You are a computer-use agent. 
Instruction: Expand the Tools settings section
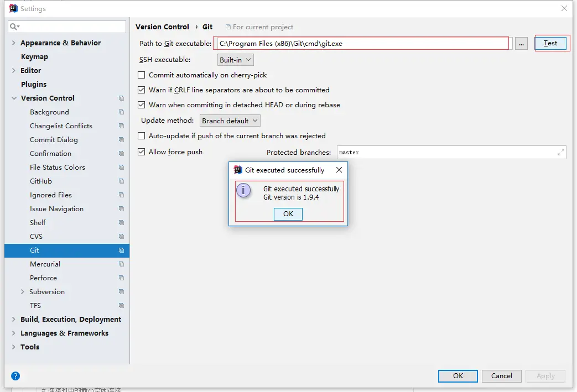click(14, 347)
